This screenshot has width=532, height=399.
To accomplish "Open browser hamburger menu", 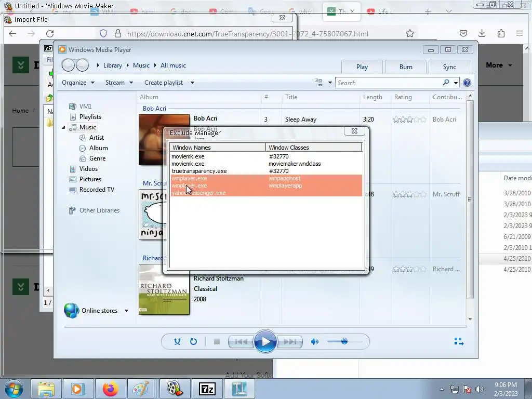I will click(520, 33).
